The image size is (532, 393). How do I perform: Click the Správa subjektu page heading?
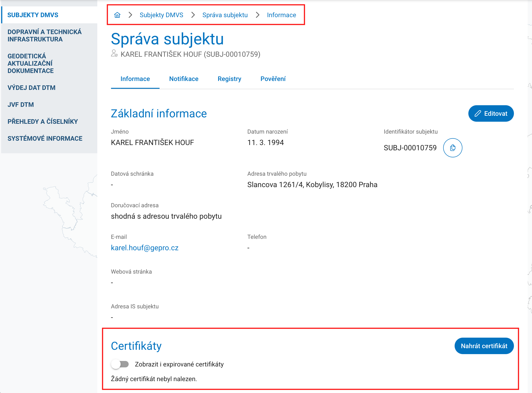[x=167, y=39]
